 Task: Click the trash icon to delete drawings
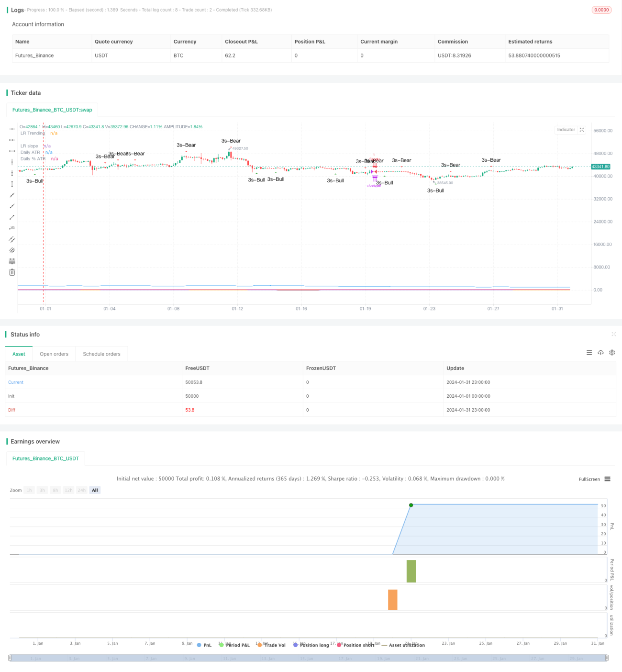(x=12, y=272)
